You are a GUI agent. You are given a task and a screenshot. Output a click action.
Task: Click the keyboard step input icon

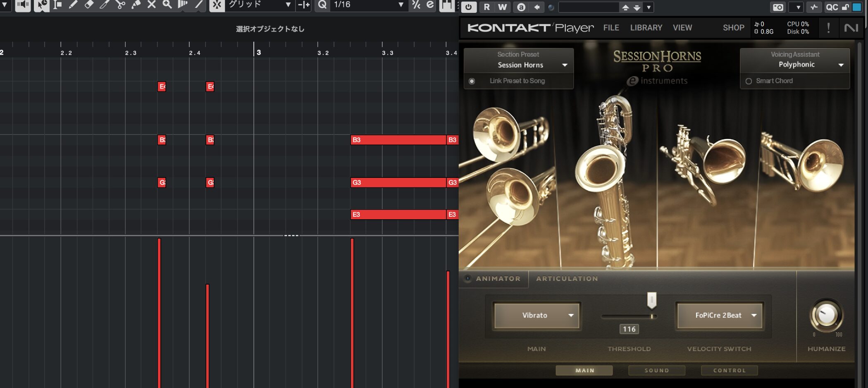(x=446, y=5)
